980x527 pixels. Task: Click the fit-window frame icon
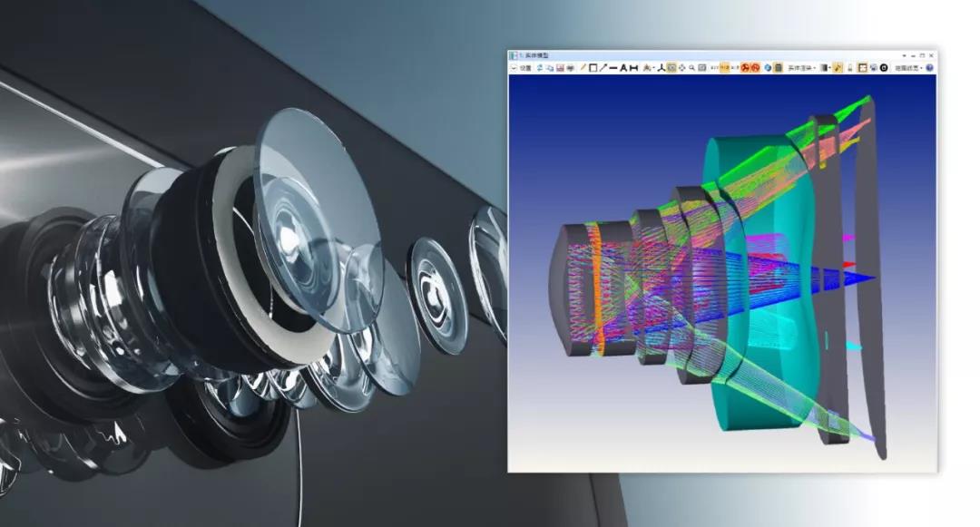coord(701,67)
